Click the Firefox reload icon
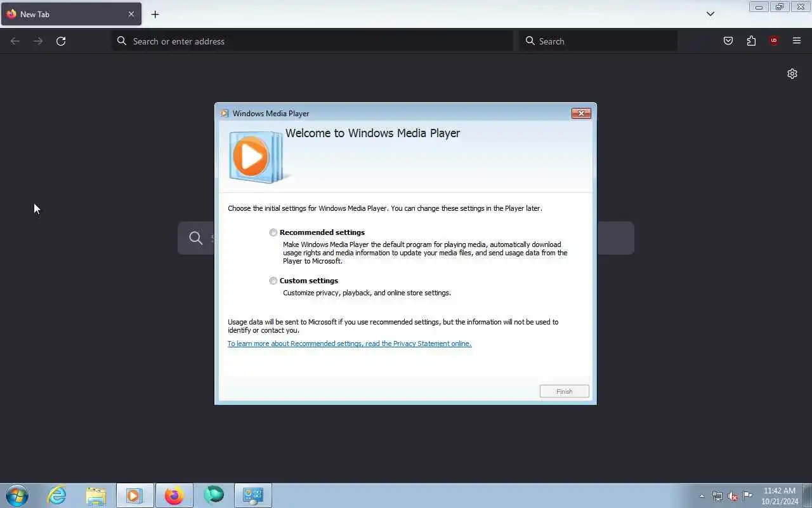Image resolution: width=812 pixels, height=508 pixels. click(61, 41)
